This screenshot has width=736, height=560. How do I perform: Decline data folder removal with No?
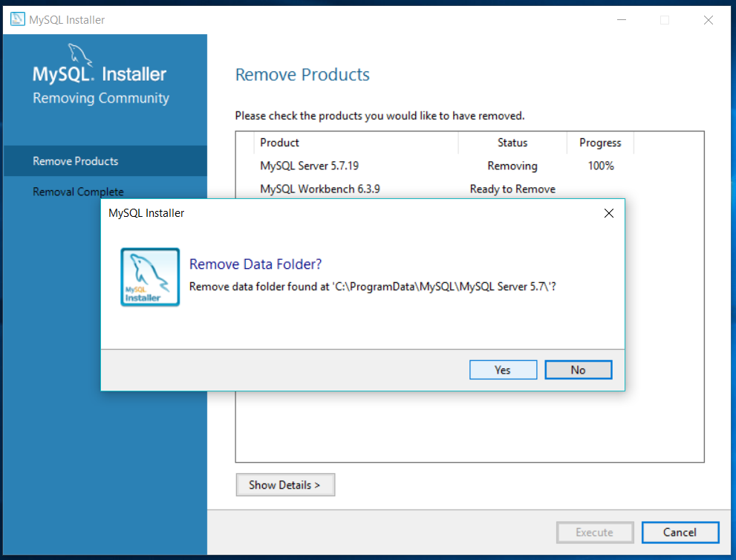point(579,370)
